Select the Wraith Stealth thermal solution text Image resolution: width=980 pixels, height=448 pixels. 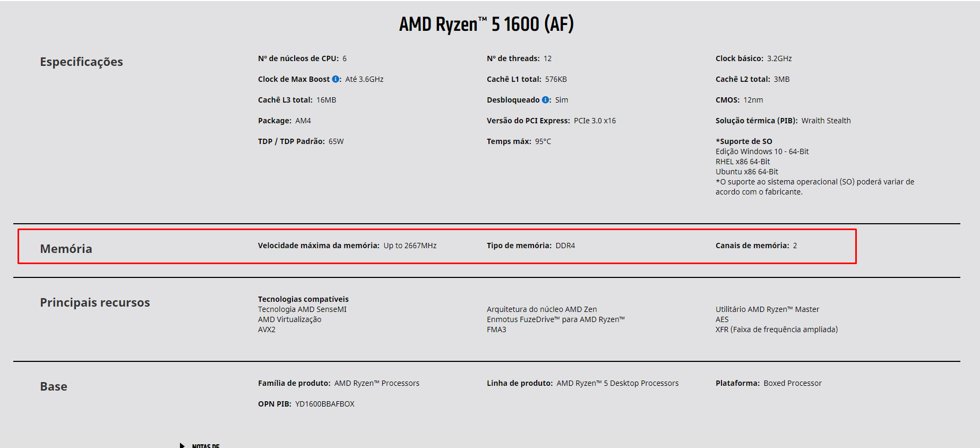click(826, 121)
